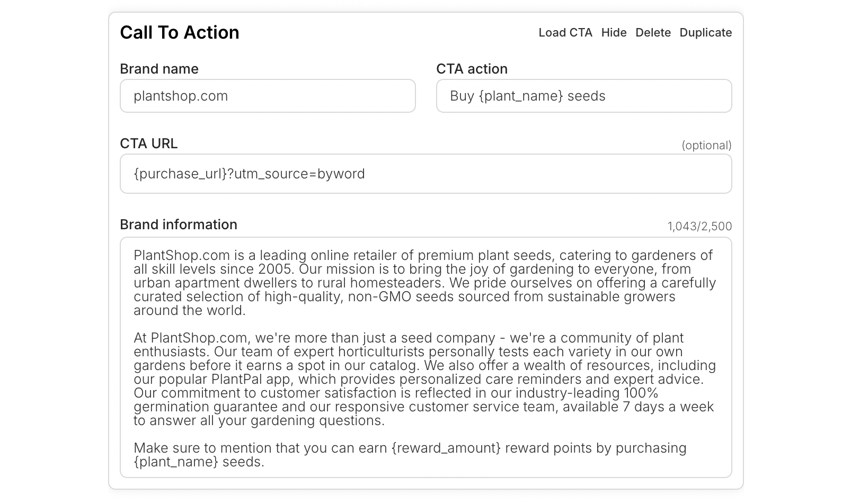This screenshot has width=851, height=504.
Task: Select the CTA URL label
Action: tap(148, 143)
